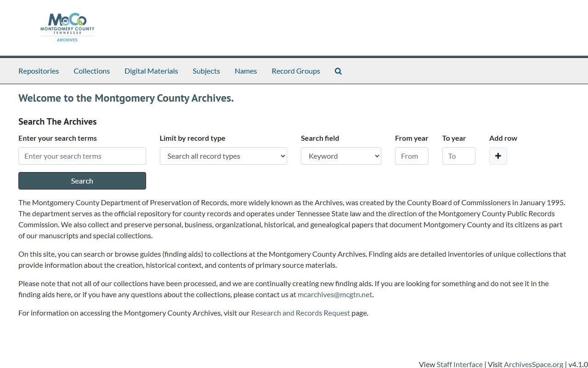Open the Subjects navigation link
The height and width of the screenshot is (368, 588).
(206, 71)
